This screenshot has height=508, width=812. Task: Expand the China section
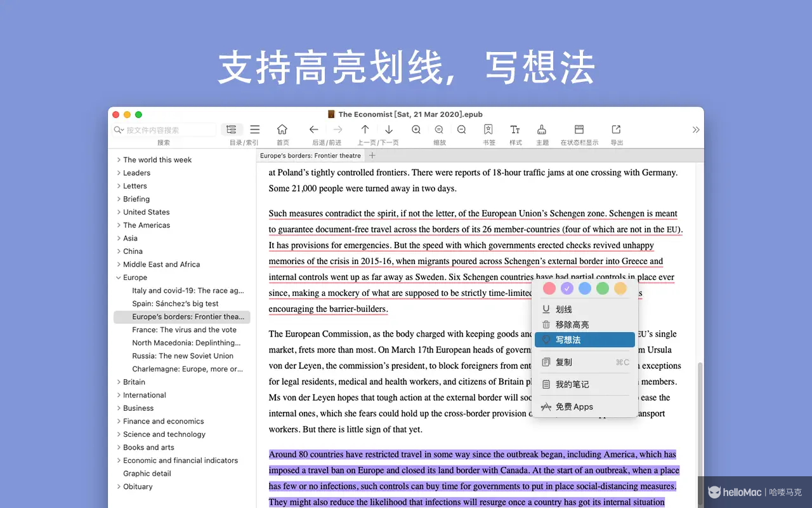[119, 251]
